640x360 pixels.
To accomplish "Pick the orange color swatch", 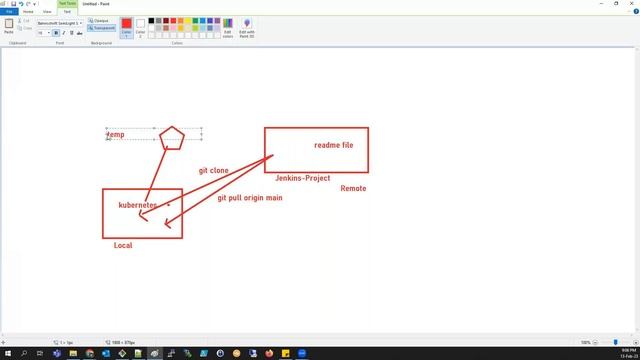I will click(x=181, y=20).
